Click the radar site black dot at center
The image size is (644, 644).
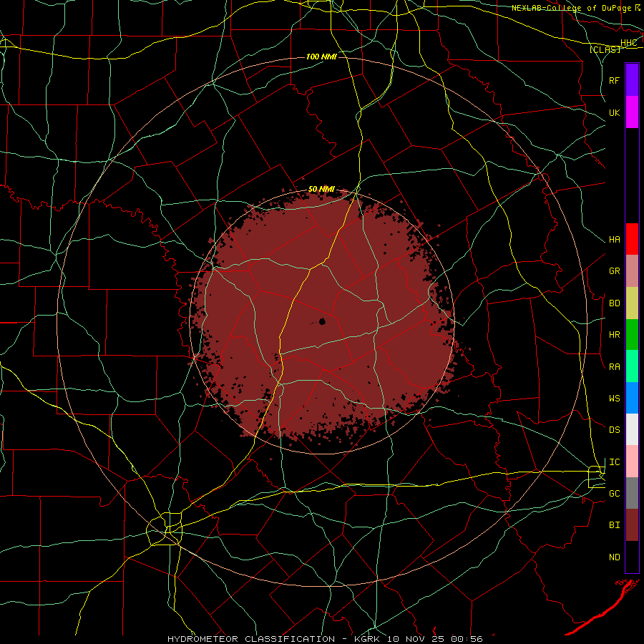click(322, 321)
